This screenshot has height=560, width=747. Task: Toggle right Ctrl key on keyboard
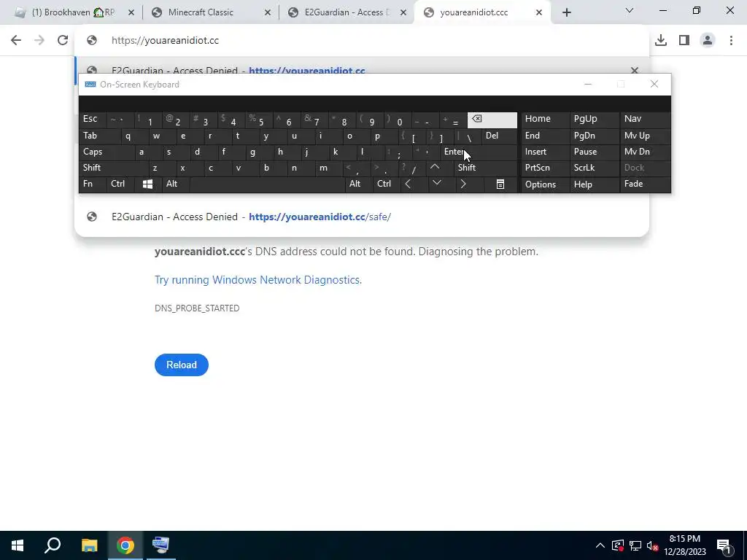point(387,184)
